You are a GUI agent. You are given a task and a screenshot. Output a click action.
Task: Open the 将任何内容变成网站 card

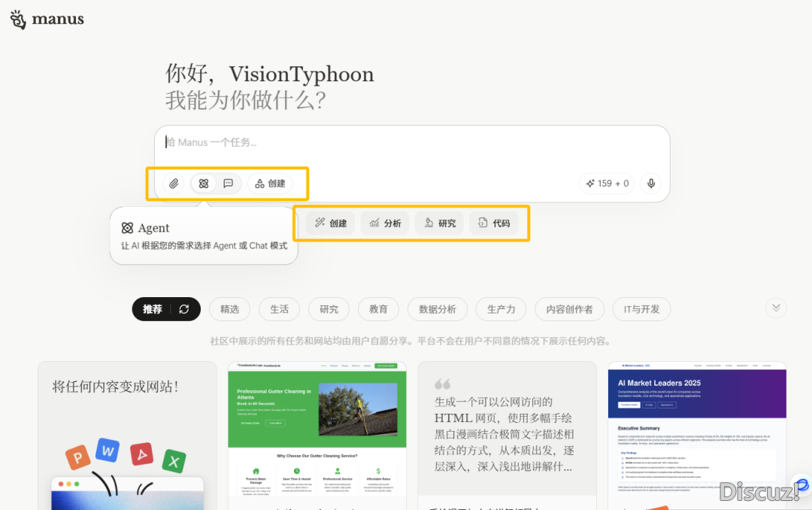coord(127,436)
